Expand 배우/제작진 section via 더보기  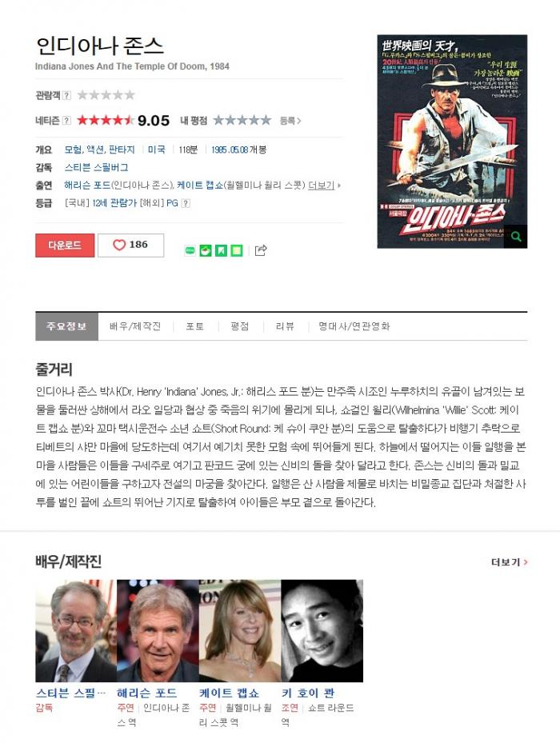coord(510,562)
